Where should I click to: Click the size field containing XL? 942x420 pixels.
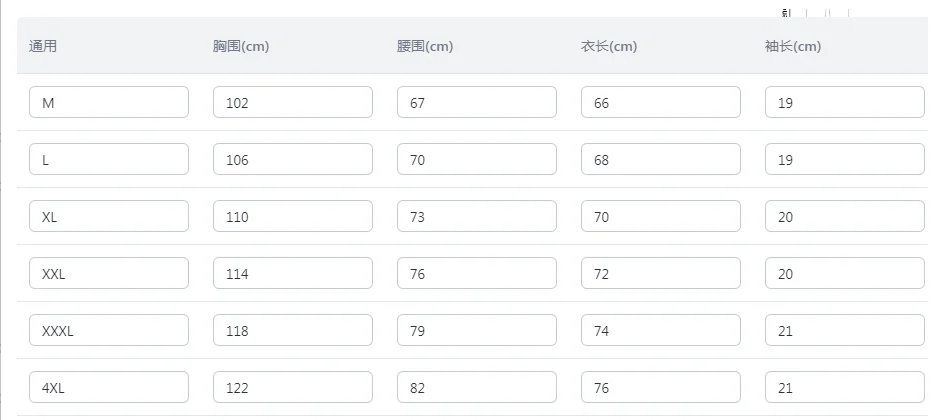(x=109, y=216)
